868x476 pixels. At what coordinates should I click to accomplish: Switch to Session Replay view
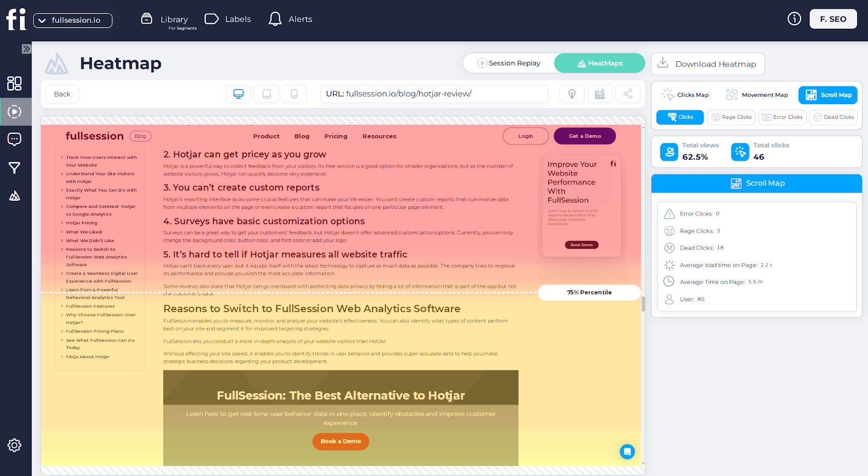point(509,63)
